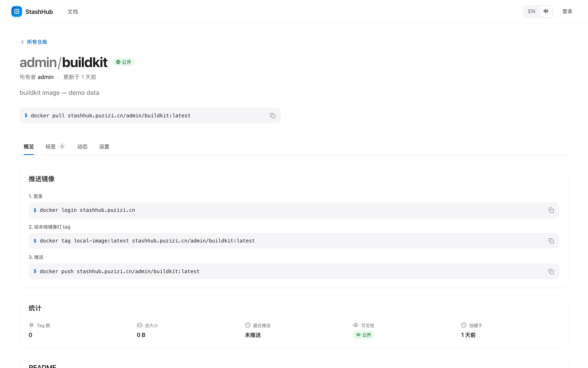Click owner name admin
Screen dimensions: 588x368
46,77
